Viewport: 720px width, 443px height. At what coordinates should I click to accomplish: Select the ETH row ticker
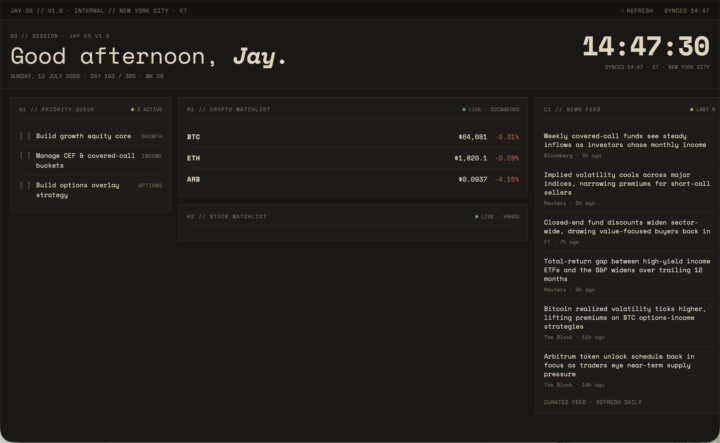click(193, 158)
